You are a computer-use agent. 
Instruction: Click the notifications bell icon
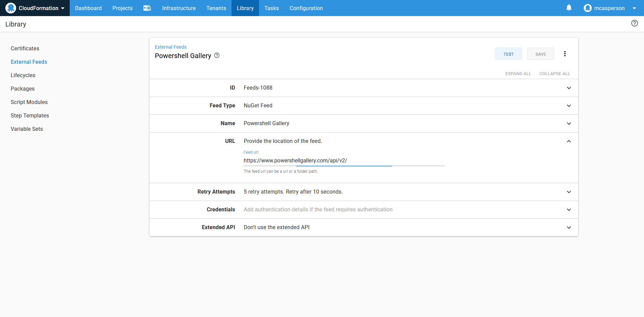(x=569, y=8)
